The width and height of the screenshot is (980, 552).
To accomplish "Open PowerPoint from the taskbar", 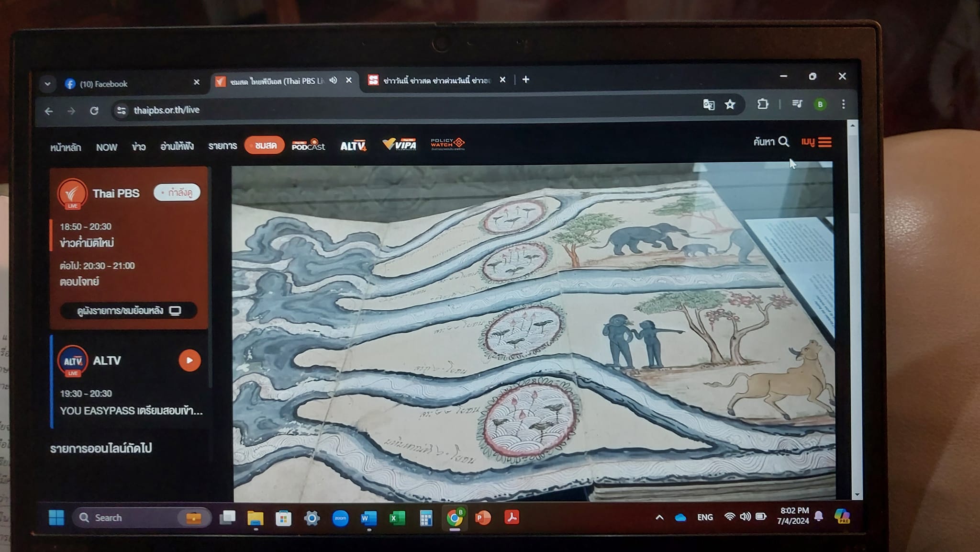I will click(483, 518).
